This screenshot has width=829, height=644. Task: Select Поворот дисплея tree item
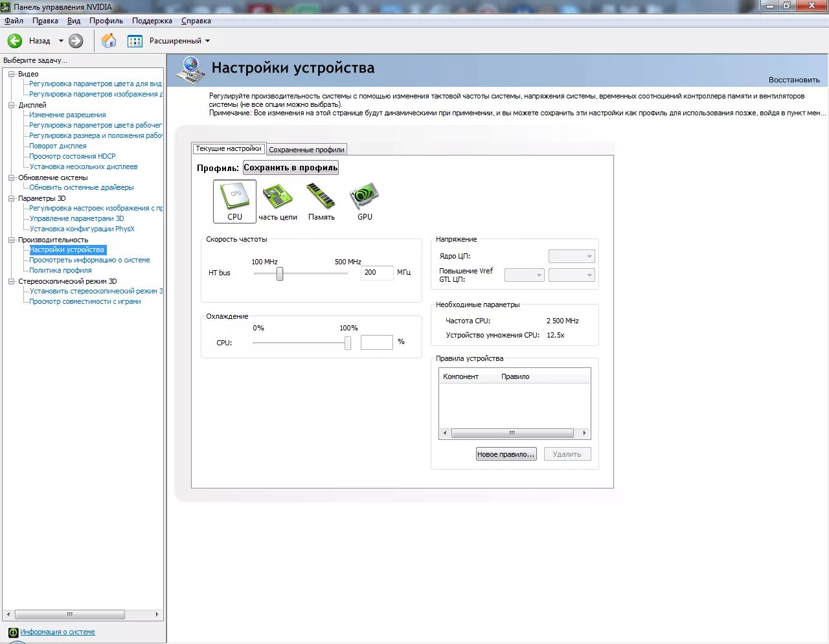click(58, 146)
